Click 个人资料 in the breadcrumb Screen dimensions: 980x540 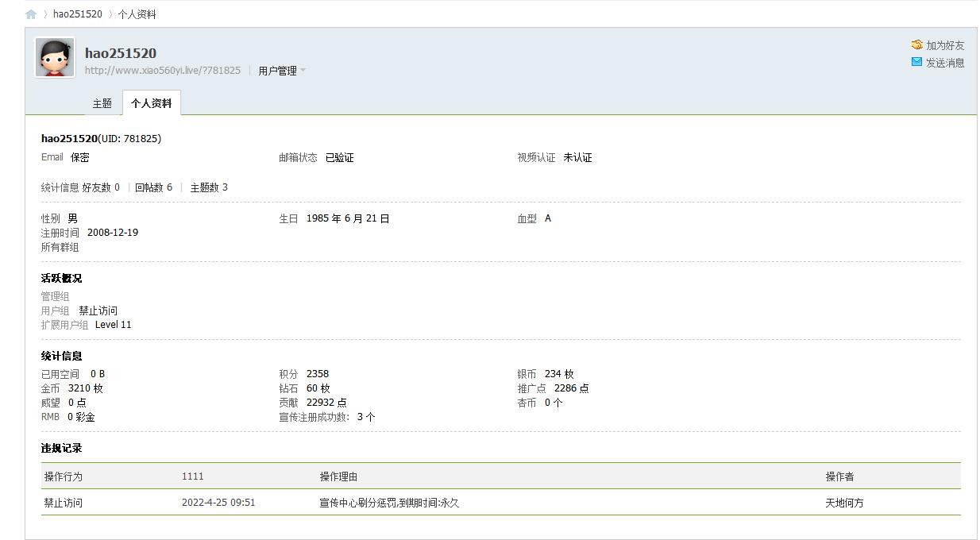click(x=137, y=14)
